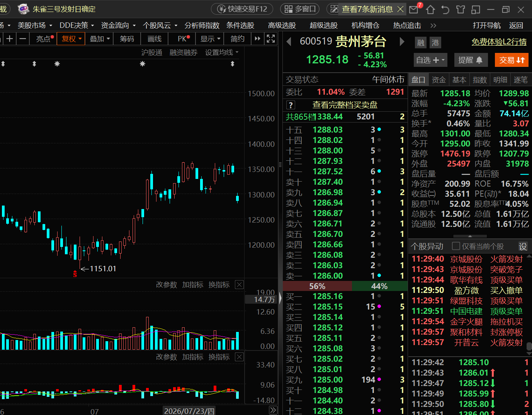Open the 复权 dropdown
Image resolution: width=532 pixels, height=415 pixels.
71,39
